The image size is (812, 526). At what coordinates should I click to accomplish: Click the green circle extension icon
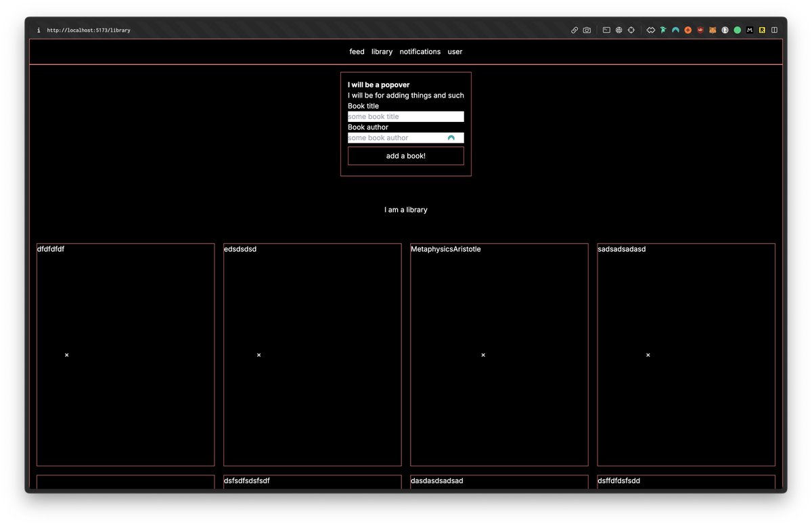[x=738, y=30]
